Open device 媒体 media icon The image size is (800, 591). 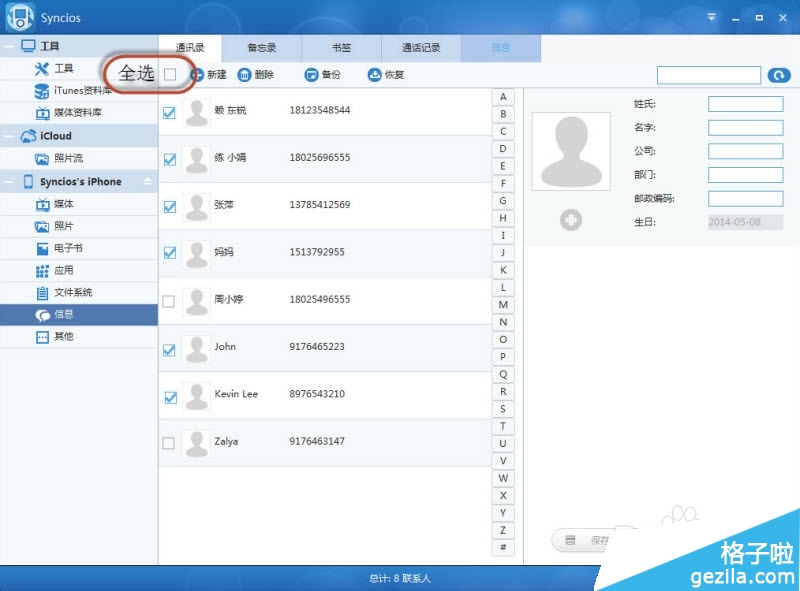click(42, 204)
